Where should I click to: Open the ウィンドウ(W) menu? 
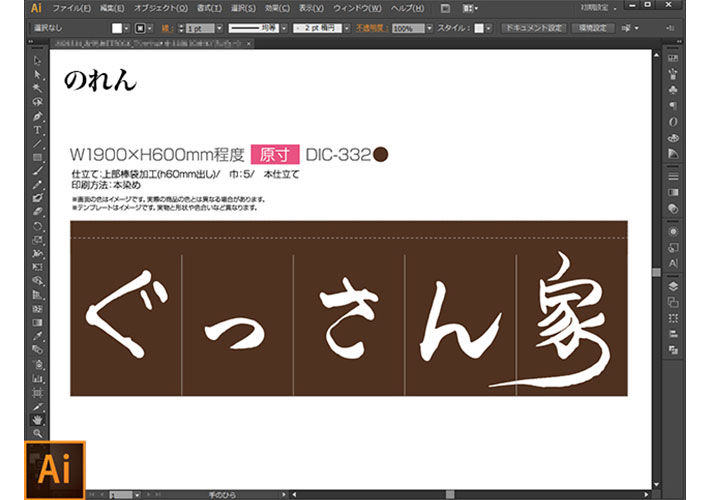(357, 8)
